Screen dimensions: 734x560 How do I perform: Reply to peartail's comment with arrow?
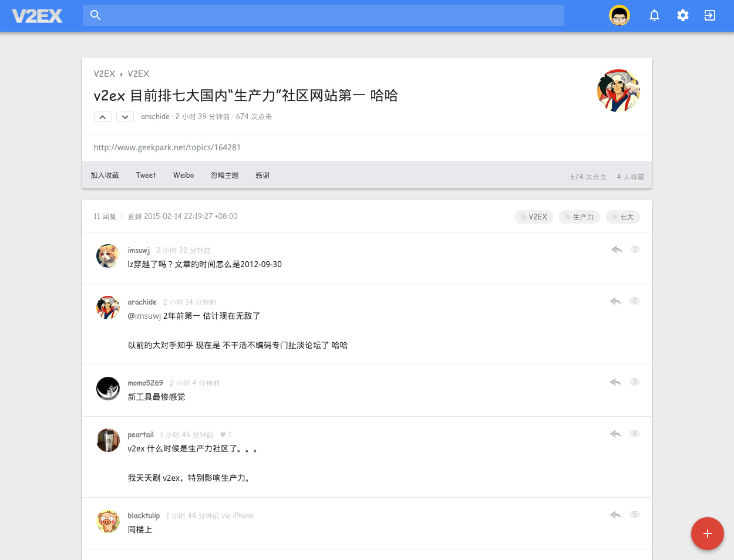pyautogui.click(x=615, y=434)
